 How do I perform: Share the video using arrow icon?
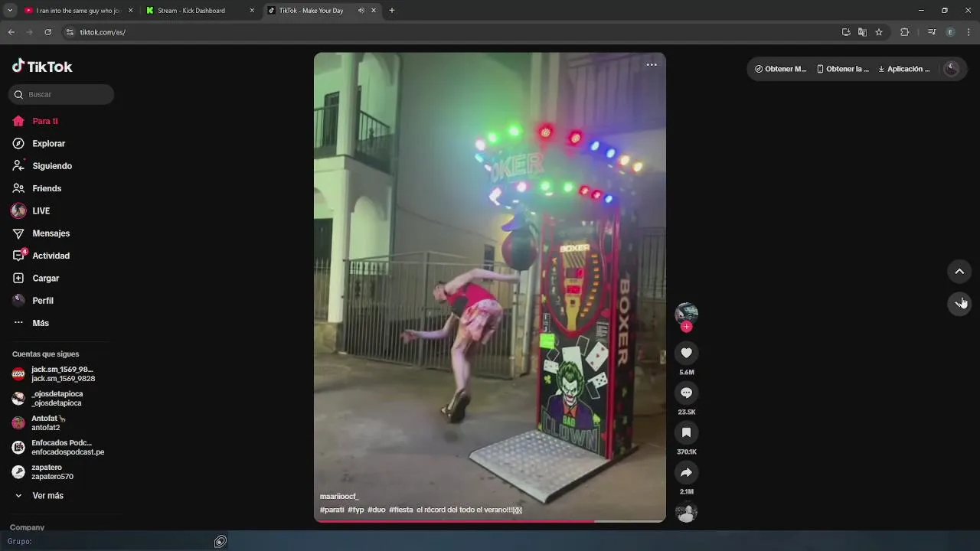coord(687,472)
